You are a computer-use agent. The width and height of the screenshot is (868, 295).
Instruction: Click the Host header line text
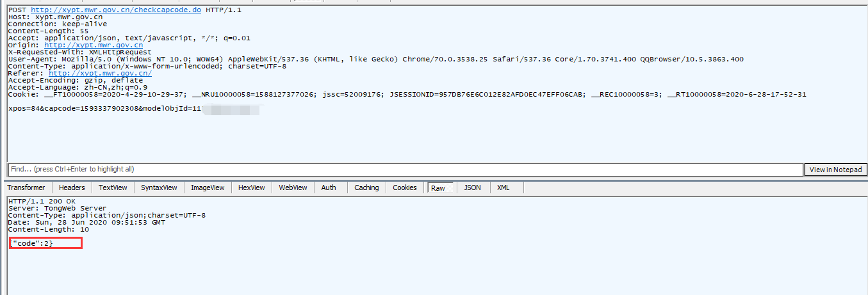[55, 17]
